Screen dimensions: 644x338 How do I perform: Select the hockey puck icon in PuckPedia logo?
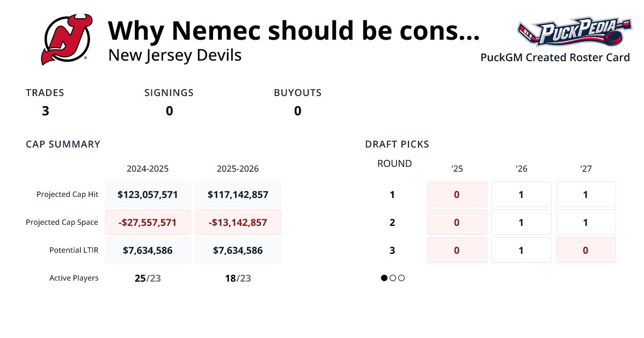(613, 38)
